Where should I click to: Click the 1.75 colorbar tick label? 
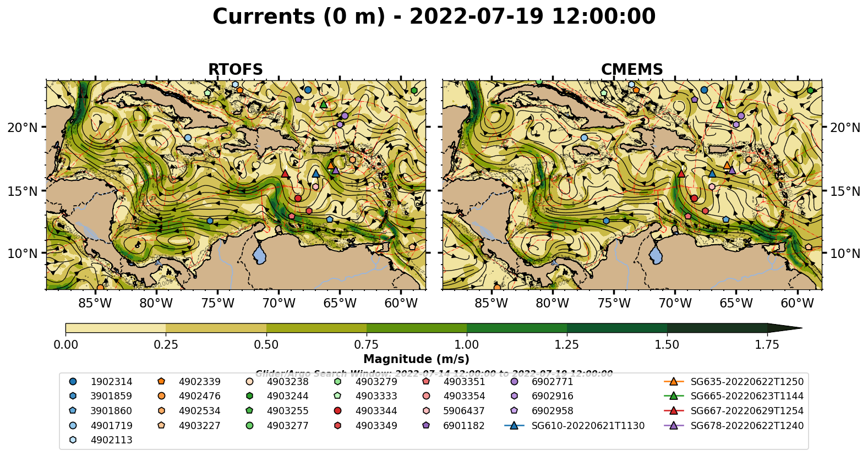[767, 345]
